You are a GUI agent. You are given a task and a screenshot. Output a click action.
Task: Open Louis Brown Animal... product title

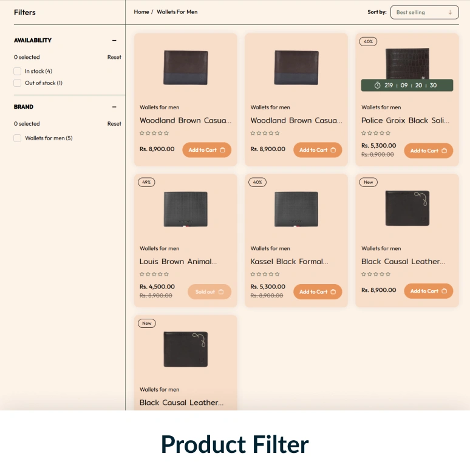click(x=179, y=261)
